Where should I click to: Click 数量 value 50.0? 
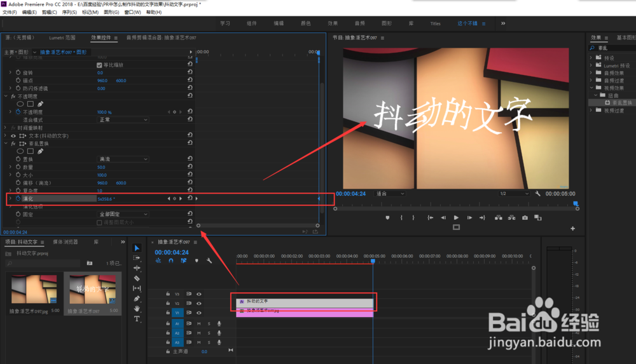tap(101, 167)
